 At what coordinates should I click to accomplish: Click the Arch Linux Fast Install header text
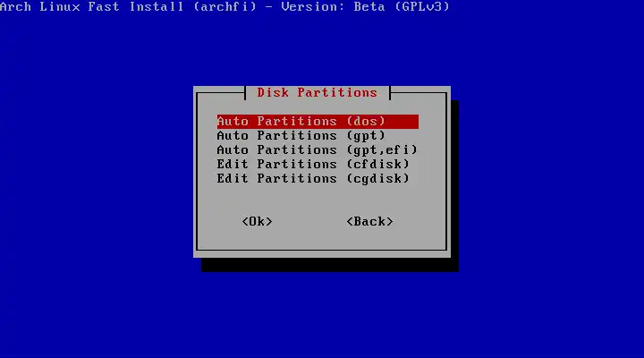coord(225,6)
